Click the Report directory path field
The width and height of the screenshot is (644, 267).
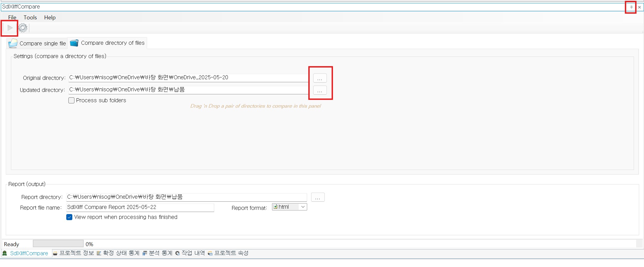tap(186, 197)
